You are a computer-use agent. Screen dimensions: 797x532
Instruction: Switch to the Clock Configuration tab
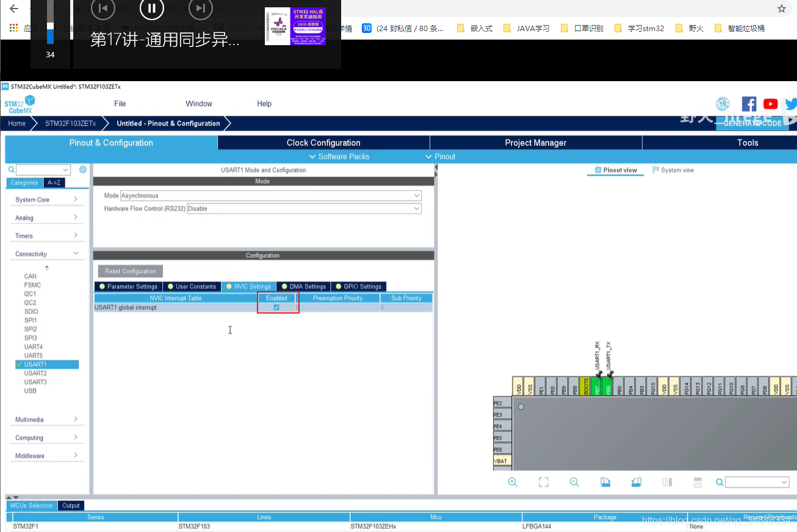point(323,143)
